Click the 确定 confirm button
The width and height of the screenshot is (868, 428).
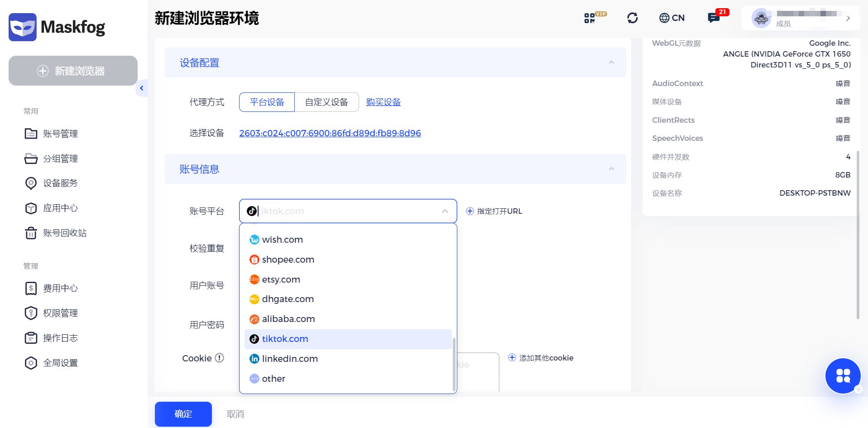click(183, 414)
